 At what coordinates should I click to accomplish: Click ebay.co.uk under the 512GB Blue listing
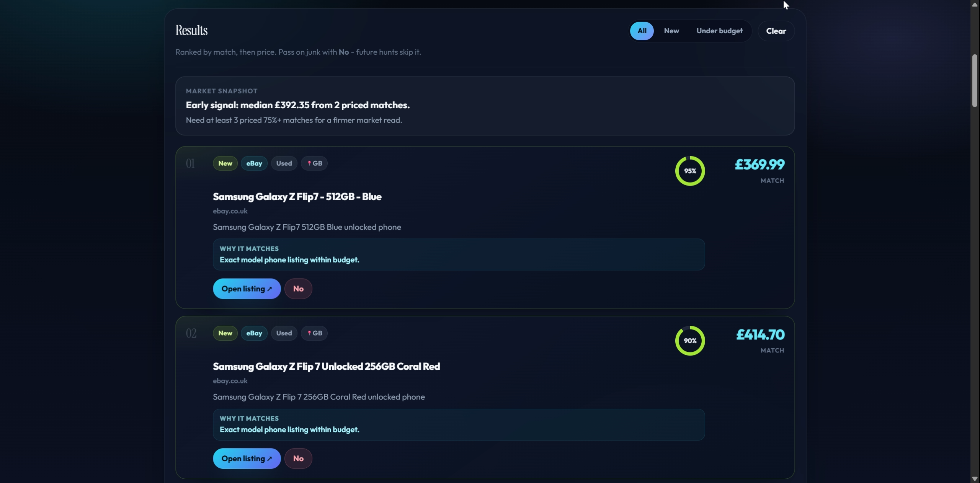tap(230, 211)
